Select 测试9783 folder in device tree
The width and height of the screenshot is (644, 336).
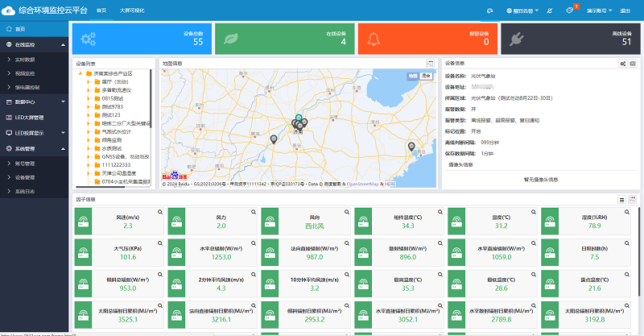(x=112, y=107)
